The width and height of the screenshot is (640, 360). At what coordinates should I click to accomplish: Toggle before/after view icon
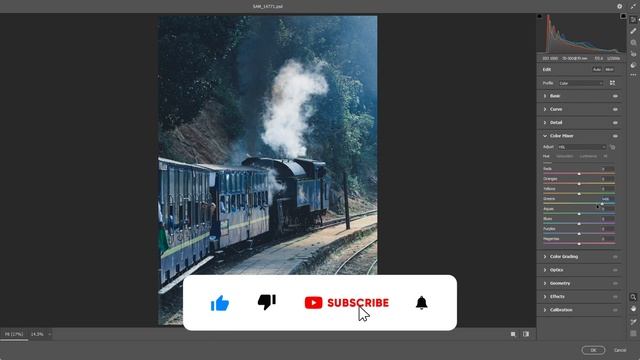pyautogui.click(x=526, y=334)
